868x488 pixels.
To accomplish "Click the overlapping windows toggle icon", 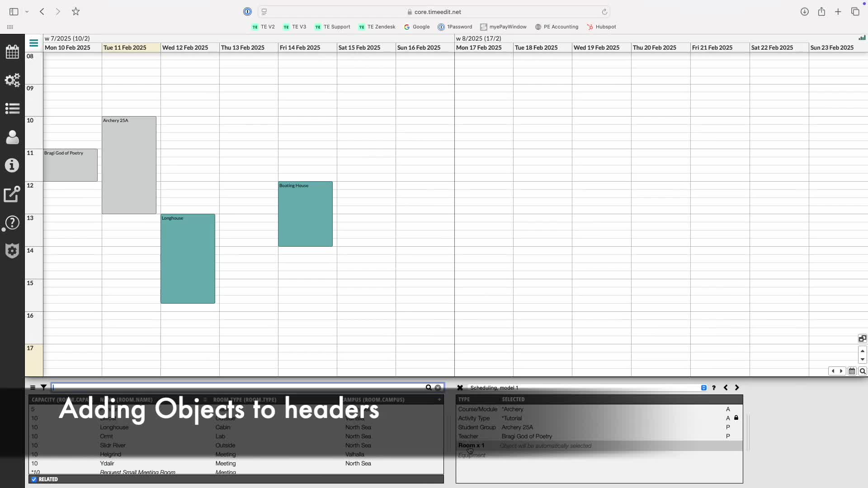I will pos(862,339).
